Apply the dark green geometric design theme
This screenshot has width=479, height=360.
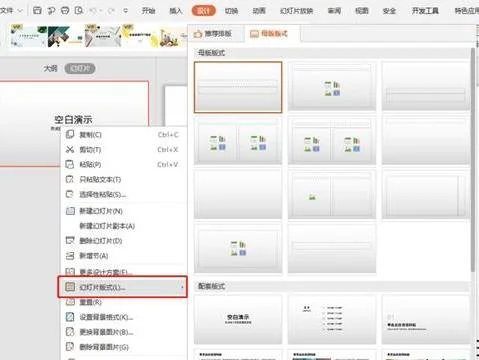tap(65, 36)
